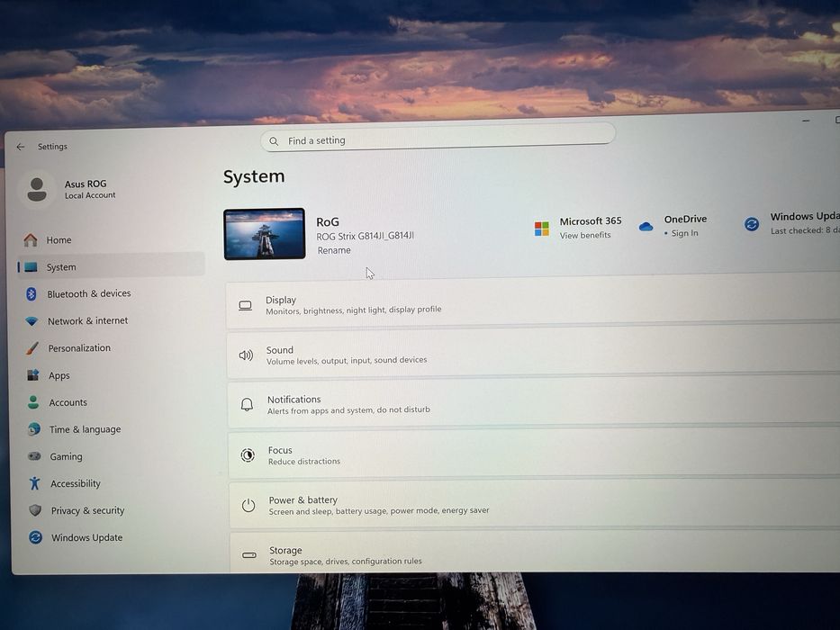Screen dimensions: 840x630
Task: Click the Bluetooth icon in sidebar
Action: (x=32, y=293)
